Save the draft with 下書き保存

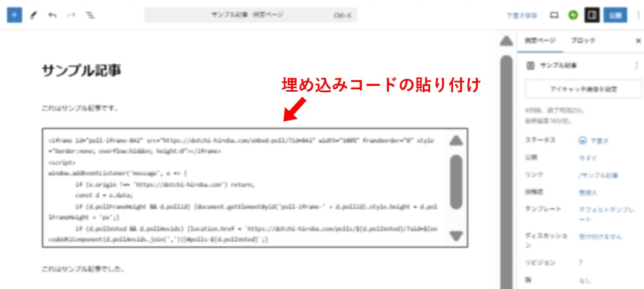pos(522,16)
